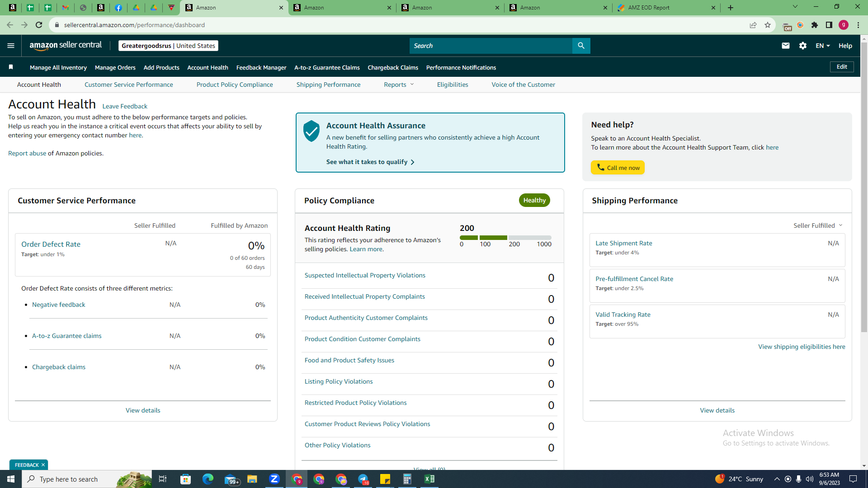Image resolution: width=868 pixels, height=488 pixels.
Task: Show hidden system tray icons
Action: coord(777,479)
